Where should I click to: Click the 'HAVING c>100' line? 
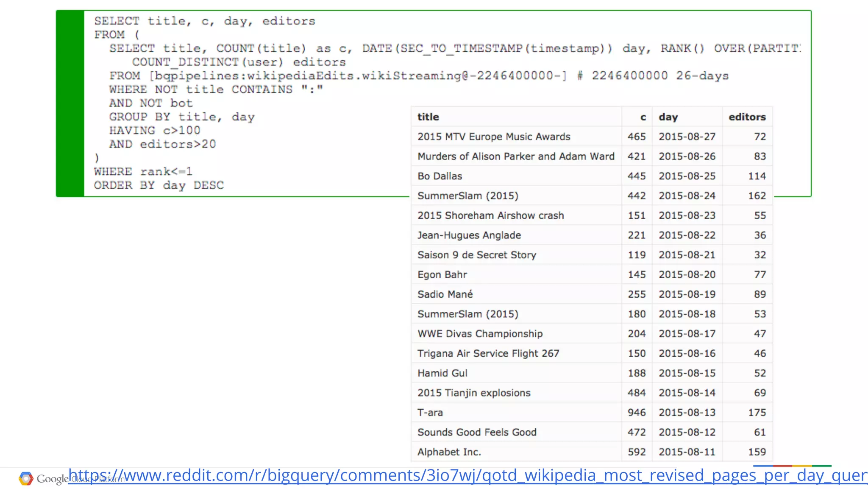(x=155, y=131)
